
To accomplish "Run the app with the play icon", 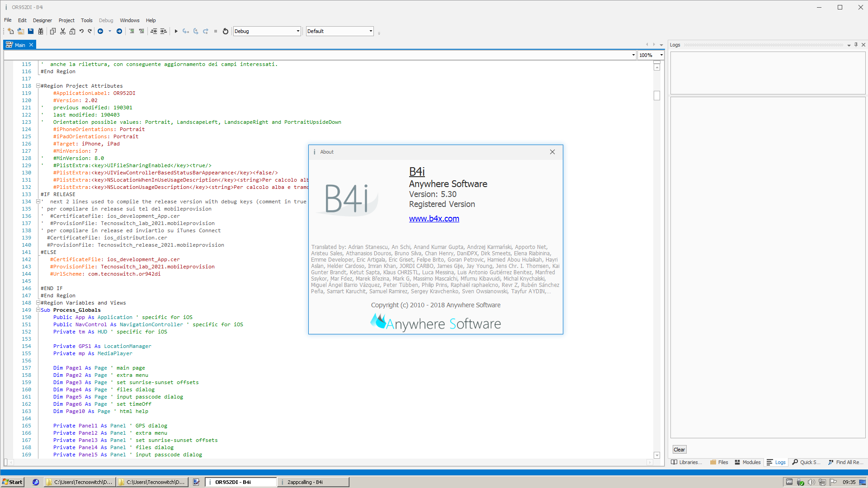I will coord(176,31).
